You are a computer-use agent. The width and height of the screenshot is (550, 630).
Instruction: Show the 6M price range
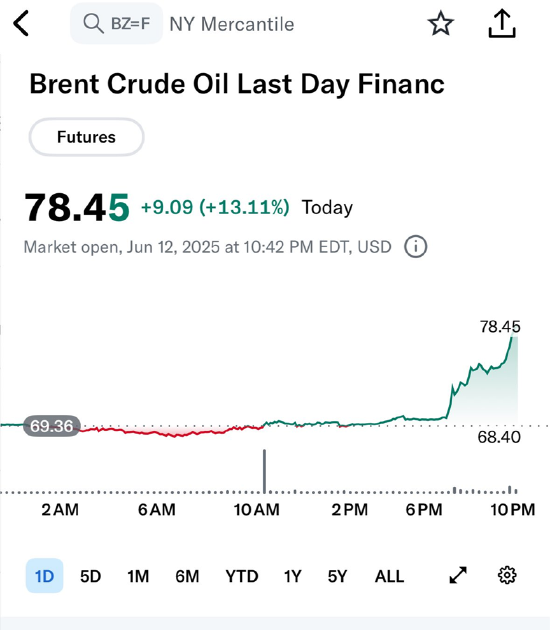click(x=187, y=576)
